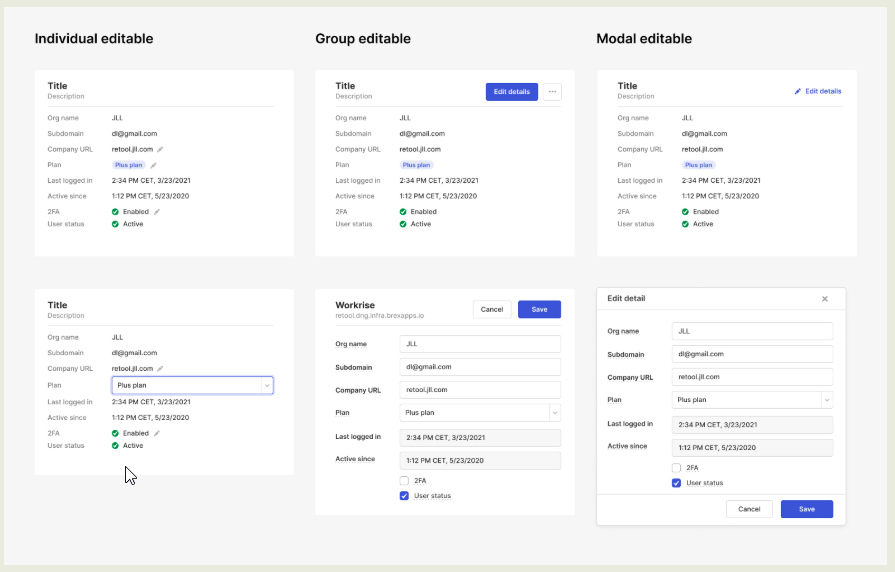Click the Last logged in field in Edit detail modal

752,425
